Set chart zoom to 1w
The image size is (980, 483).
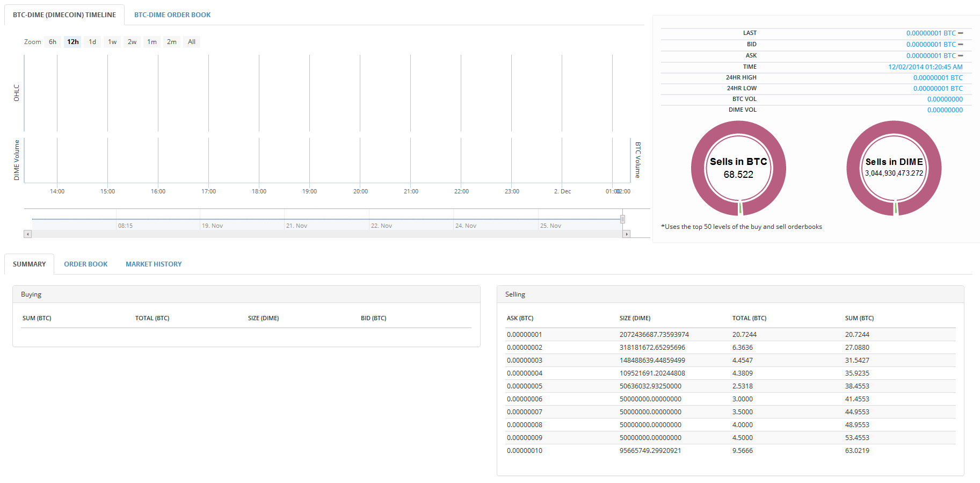112,42
